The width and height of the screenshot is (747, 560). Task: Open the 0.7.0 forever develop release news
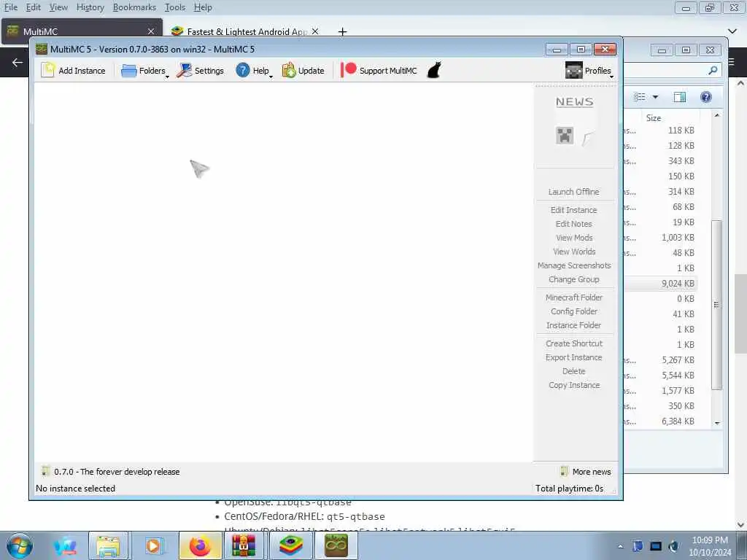coord(111,472)
